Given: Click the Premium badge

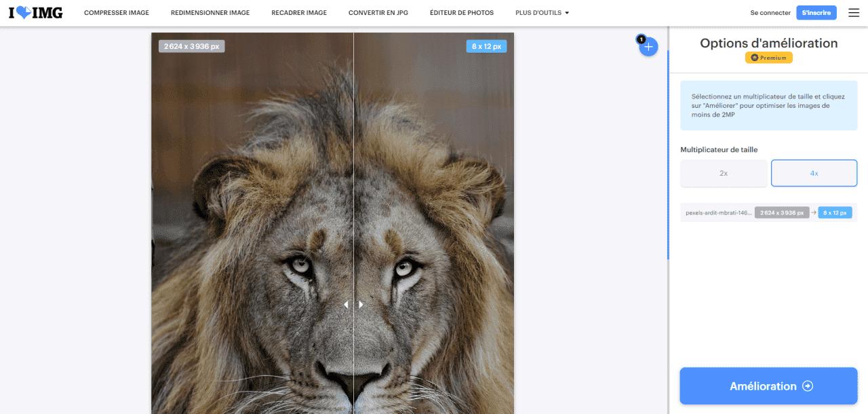Looking at the screenshot, I should click(768, 58).
